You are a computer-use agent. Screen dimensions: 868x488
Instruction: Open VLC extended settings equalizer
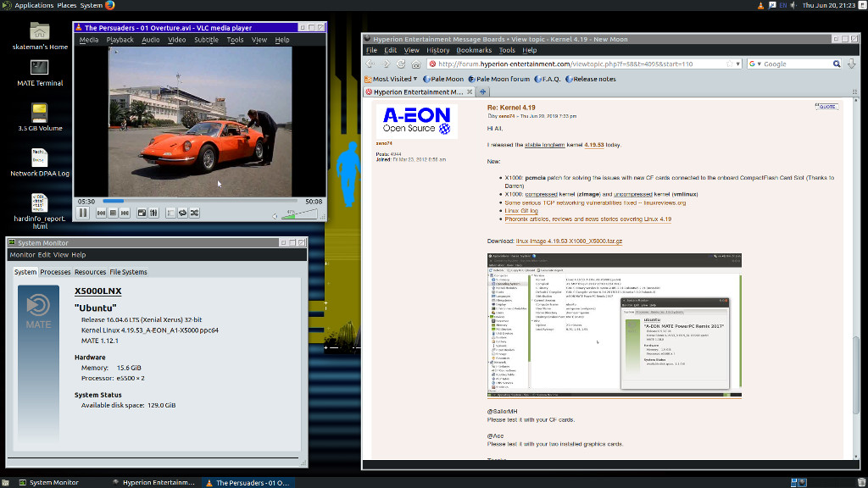(154, 213)
